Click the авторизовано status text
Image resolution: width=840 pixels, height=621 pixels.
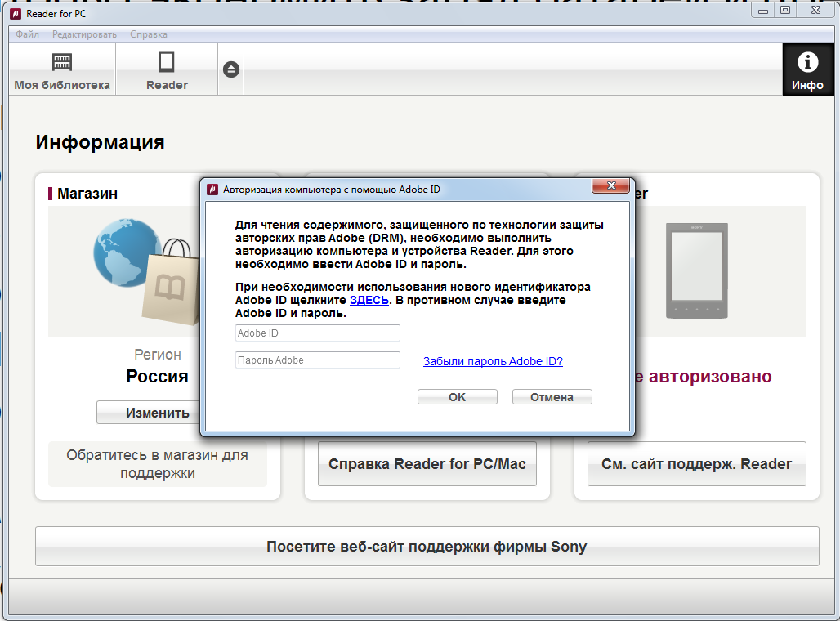coord(710,377)
